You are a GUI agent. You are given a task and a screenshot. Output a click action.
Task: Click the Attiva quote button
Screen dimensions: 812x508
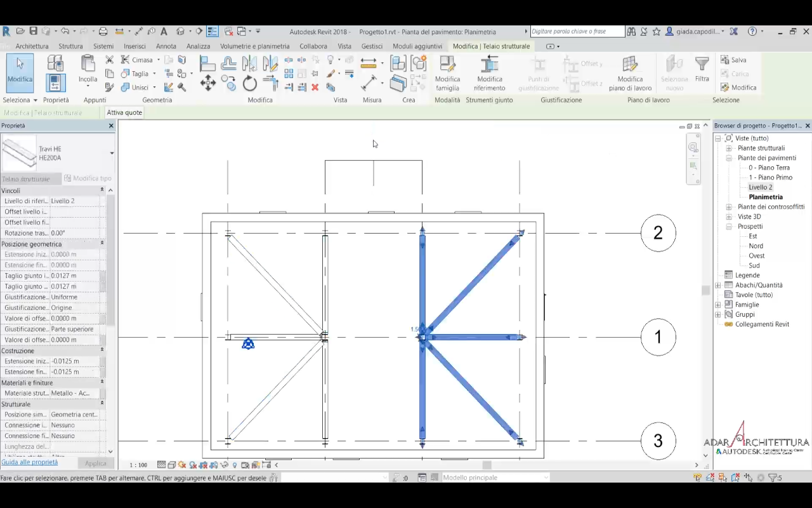(x=124, y=112)
